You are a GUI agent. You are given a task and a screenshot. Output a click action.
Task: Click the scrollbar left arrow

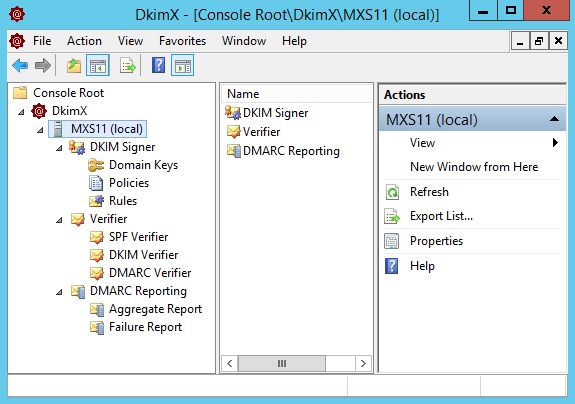click(230, 364)
